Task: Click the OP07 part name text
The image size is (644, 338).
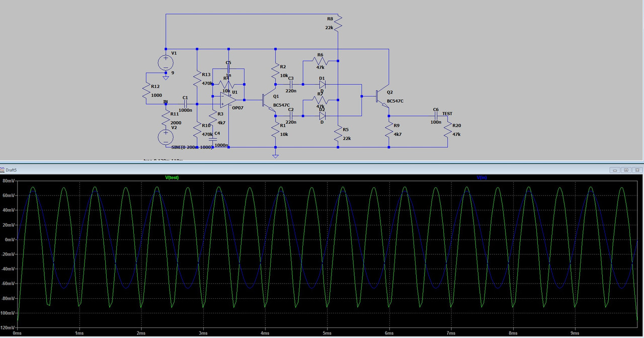Action: click(x=238, y=108)
